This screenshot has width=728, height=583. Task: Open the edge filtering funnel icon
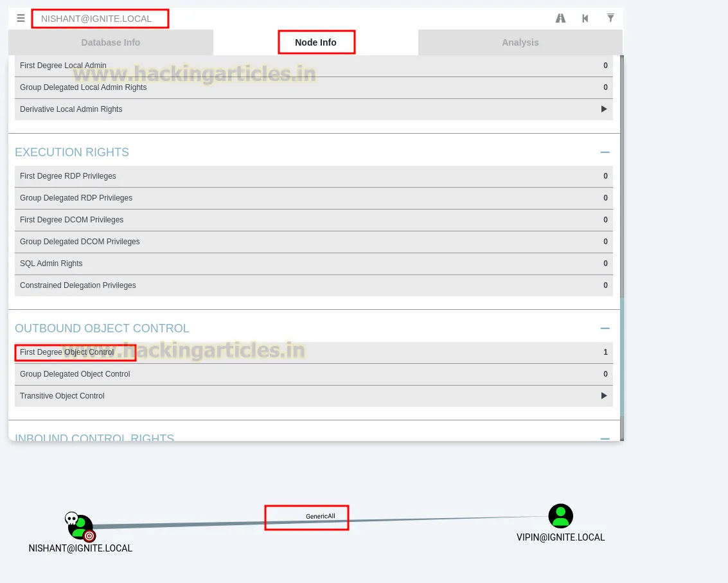tap(610, 18)
